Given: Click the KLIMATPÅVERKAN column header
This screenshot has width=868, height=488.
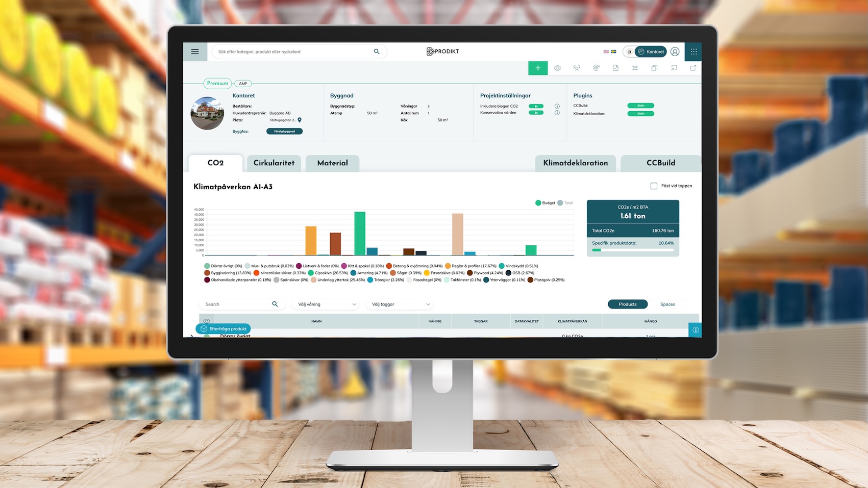Looking at the screenshot, I should click(x=573, y=321).
